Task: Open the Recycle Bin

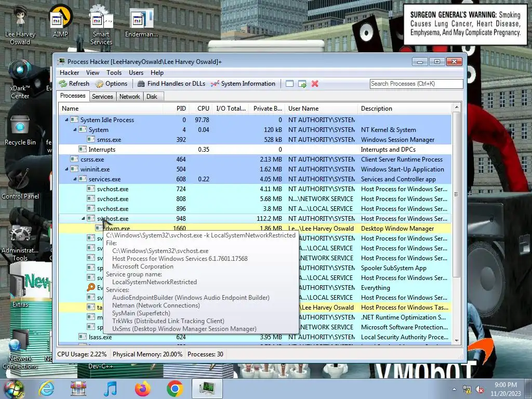Action: (20, 130)
